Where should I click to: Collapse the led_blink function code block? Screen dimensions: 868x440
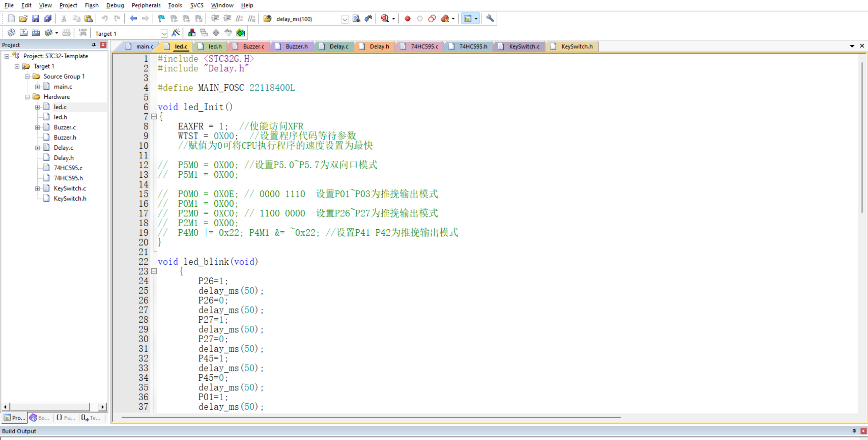coord(154,271)
